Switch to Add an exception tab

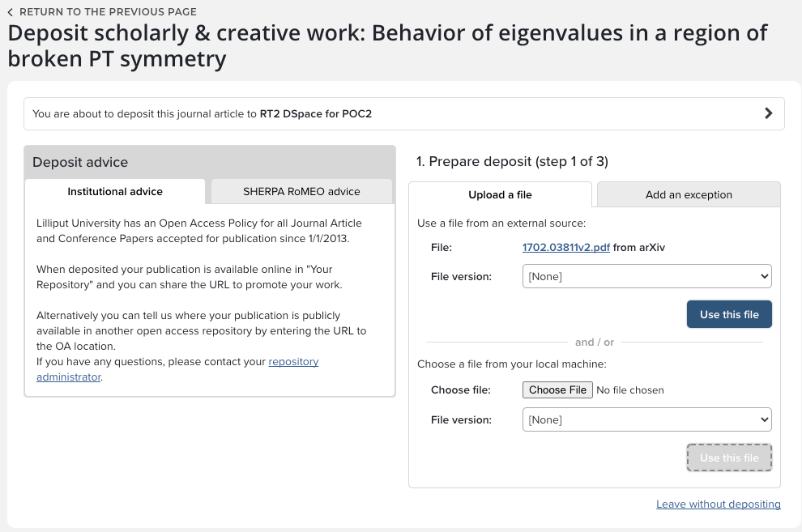(x=689, y=195)
